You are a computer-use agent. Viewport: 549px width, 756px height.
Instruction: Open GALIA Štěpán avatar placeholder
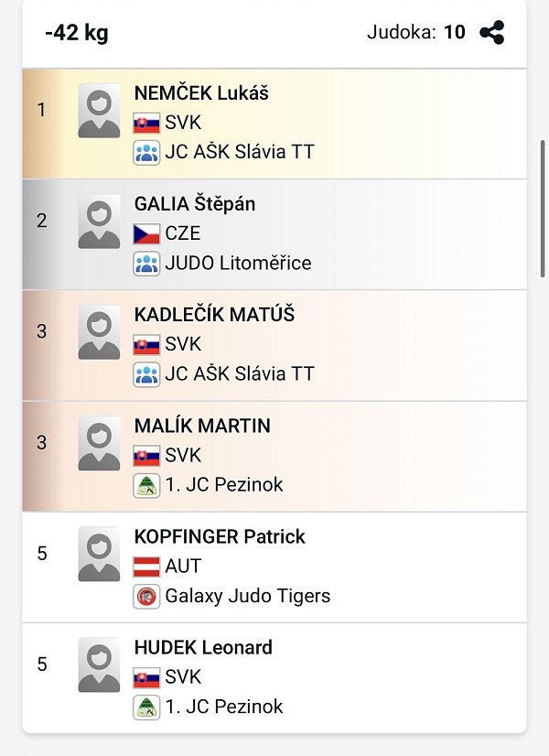(x=99, y=221)
